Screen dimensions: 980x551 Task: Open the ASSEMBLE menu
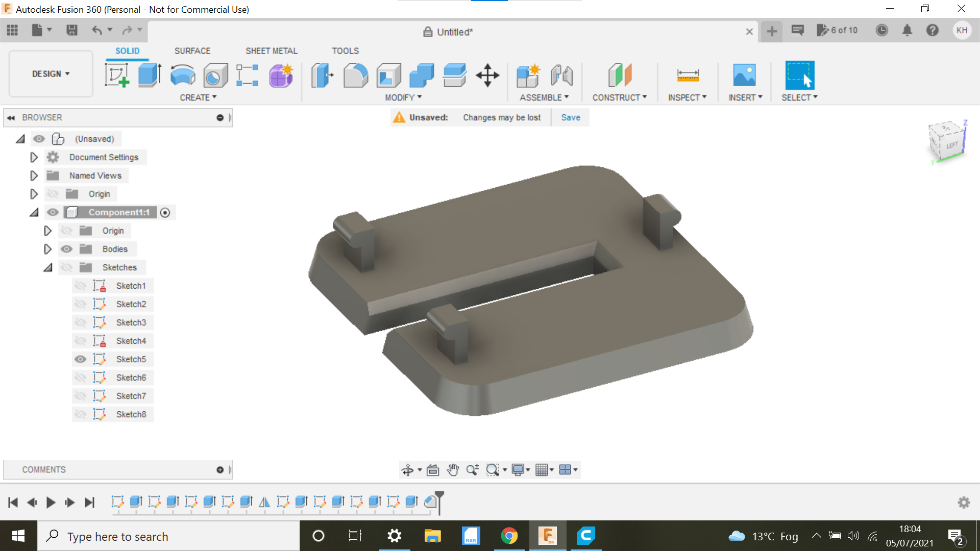pos(544,97)
